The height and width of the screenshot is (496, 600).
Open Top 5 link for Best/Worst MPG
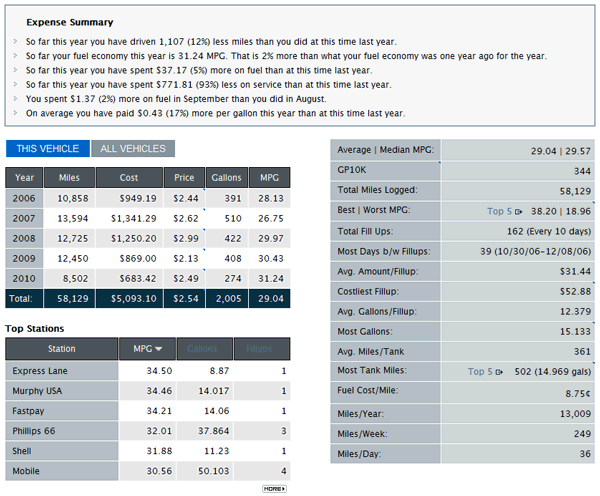pos(499,211)
